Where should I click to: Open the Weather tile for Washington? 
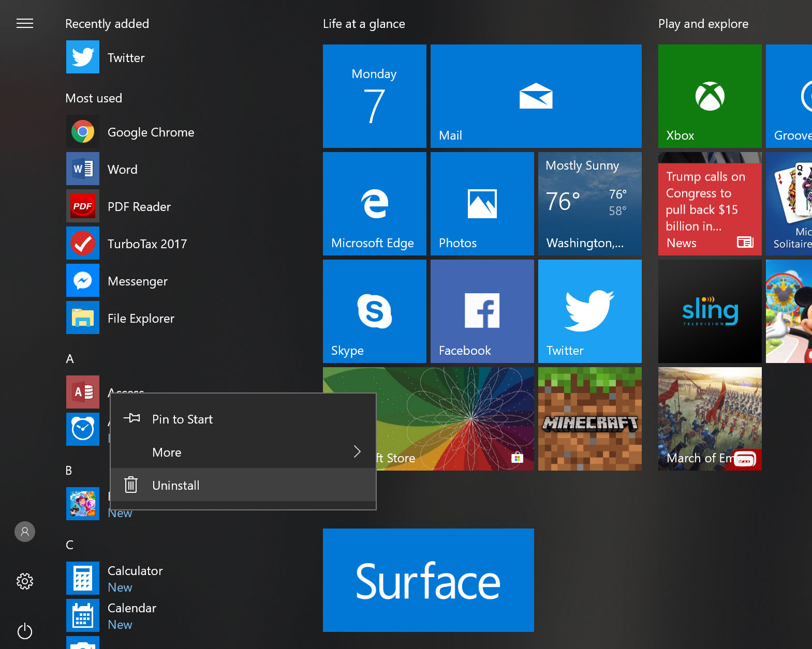coord(590,204)
